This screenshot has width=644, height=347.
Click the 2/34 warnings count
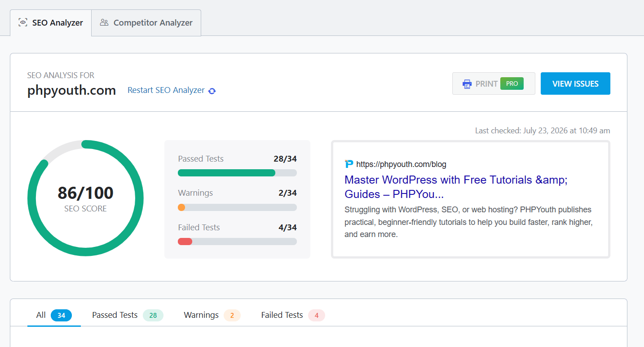coord(287,193)
